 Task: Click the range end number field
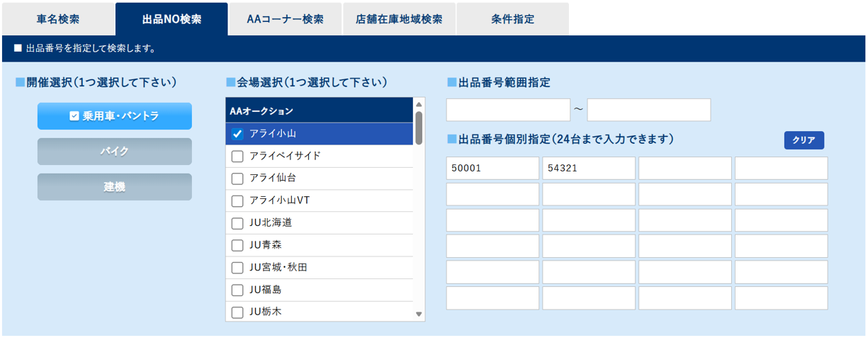point(648,110)
